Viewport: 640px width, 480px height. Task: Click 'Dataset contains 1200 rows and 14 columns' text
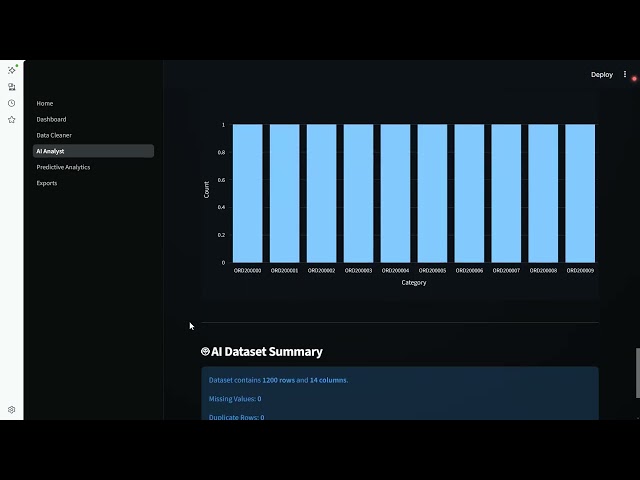(278, 380)
